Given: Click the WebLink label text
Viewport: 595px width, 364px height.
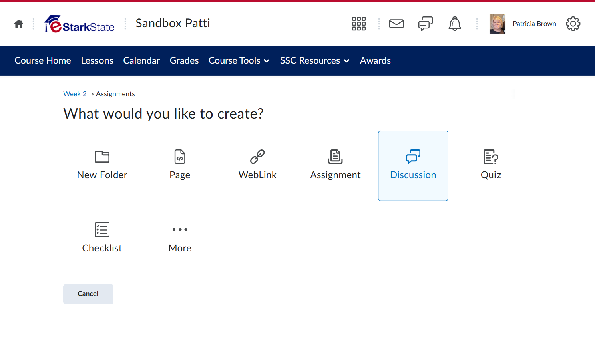Looking at the screenshot, I should (257, 175).
